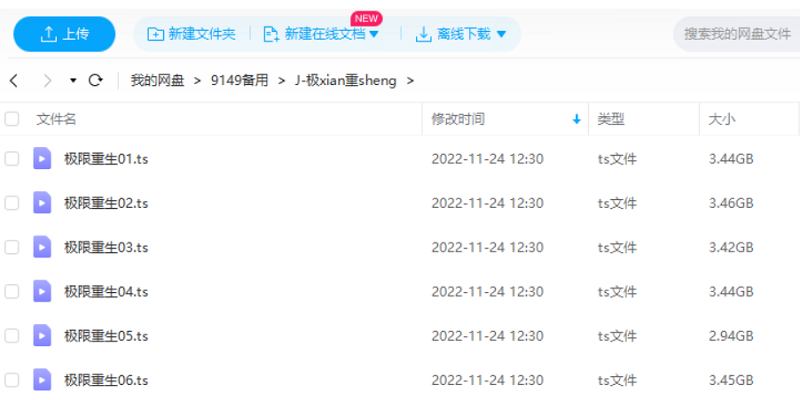Viewport: 800px width, 400px height.
Task: Click the video file icon of 极限重生02.ts
Action: tap(42, 203)
